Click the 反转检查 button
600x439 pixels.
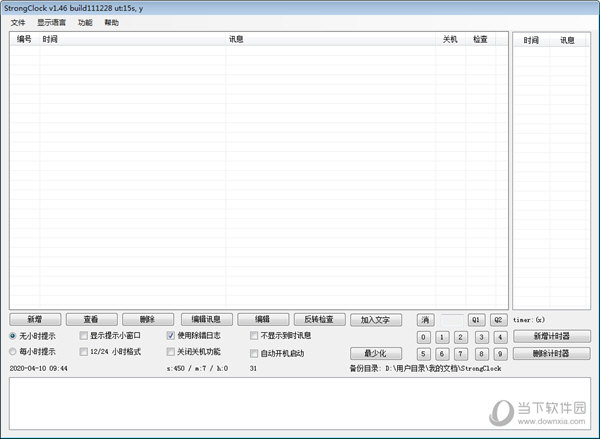click(320, 319)
